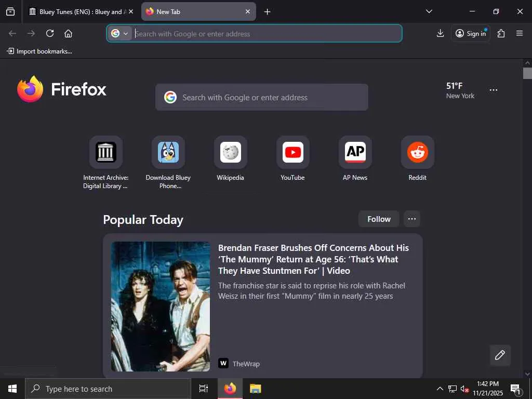Go back with the back arrow
Screen dimensions: 532x399
[12, 33]
